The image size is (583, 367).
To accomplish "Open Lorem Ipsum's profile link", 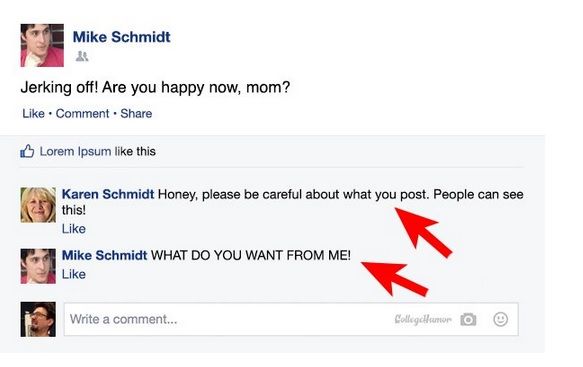I will (75, 151).
